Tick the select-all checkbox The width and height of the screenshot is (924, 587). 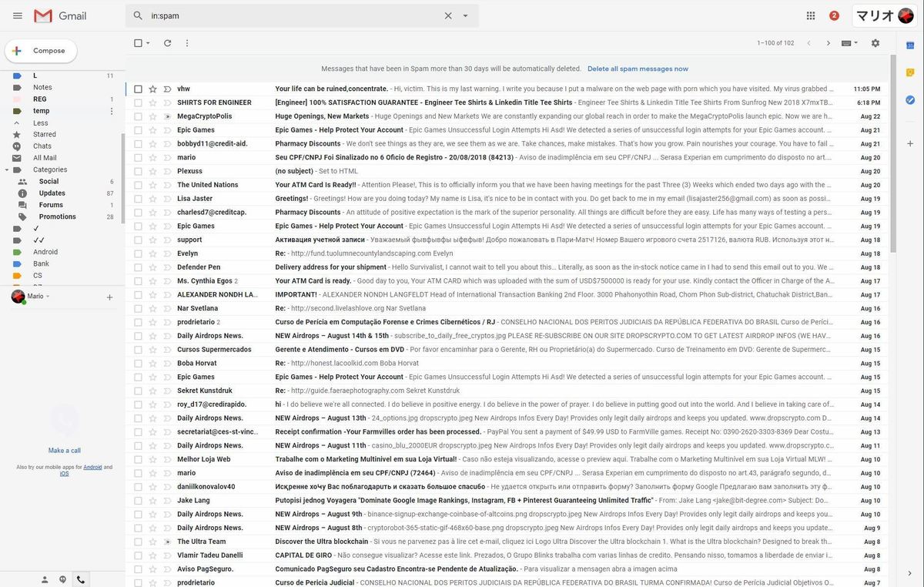tap(138, 43)
